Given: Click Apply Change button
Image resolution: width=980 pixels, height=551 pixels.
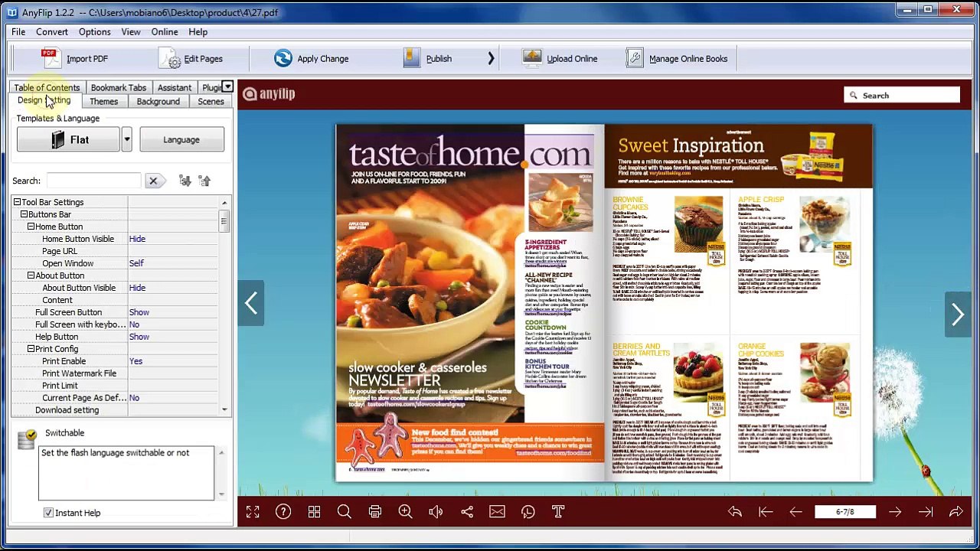Looking at the screenshot, I should click(x=312, y=58).
